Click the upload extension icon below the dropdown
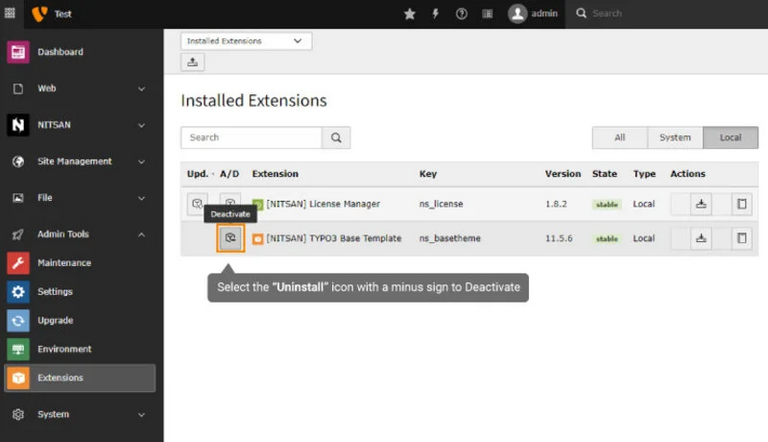This screenshot has height=442, width=768. click(192, 62)
